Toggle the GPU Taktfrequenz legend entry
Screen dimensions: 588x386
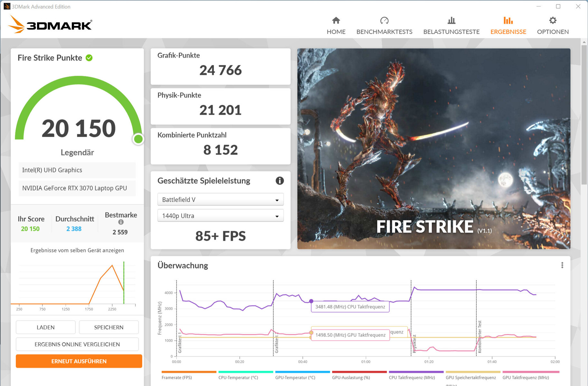(x=526, y=377)
